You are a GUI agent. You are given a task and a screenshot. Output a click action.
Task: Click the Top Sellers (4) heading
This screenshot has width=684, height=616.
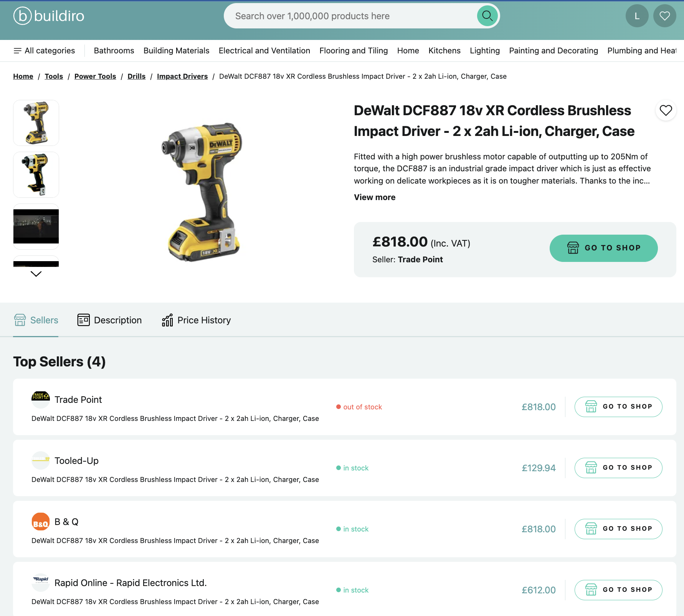point(59,362)
